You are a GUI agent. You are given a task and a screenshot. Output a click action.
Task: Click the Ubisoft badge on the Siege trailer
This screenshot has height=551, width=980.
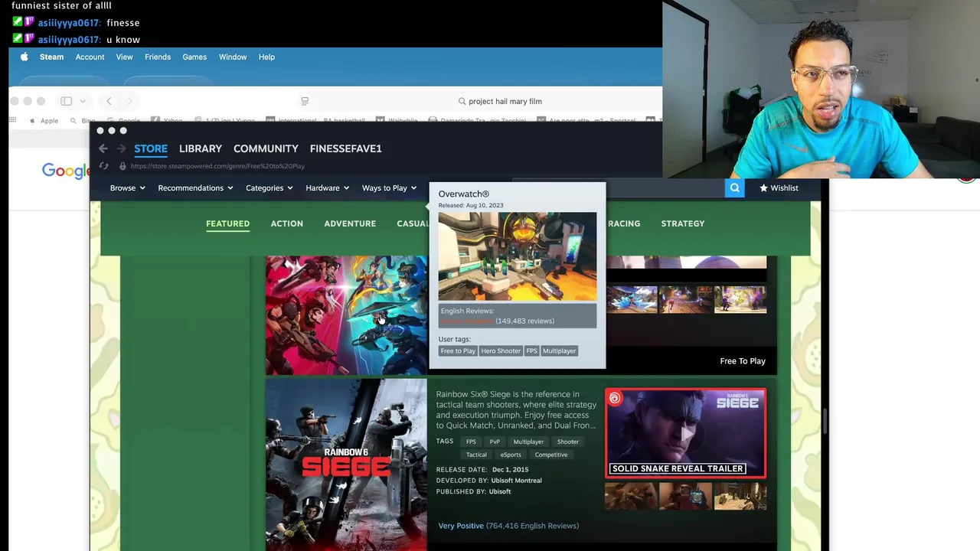(x=615, y=398)
